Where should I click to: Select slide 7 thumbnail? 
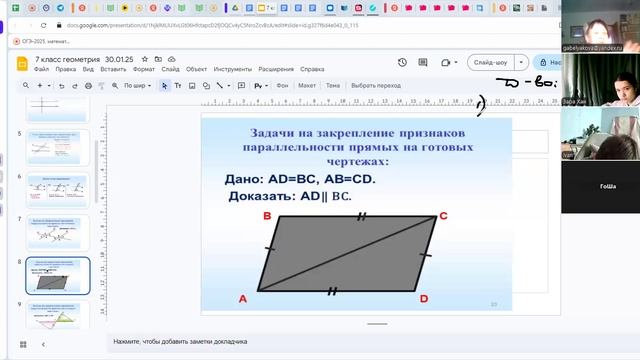(x=58, y=233)
